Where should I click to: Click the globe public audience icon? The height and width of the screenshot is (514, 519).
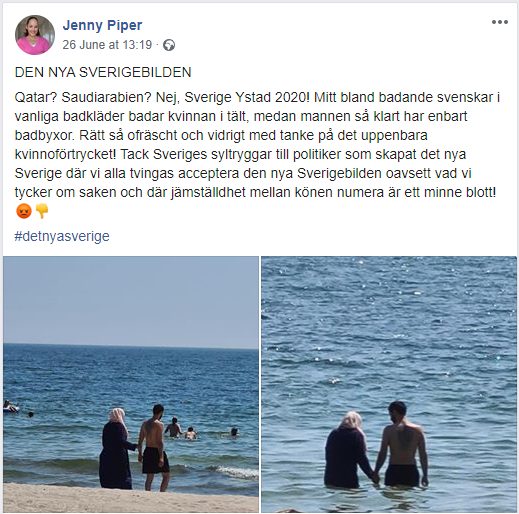click(x=169, y=45)
